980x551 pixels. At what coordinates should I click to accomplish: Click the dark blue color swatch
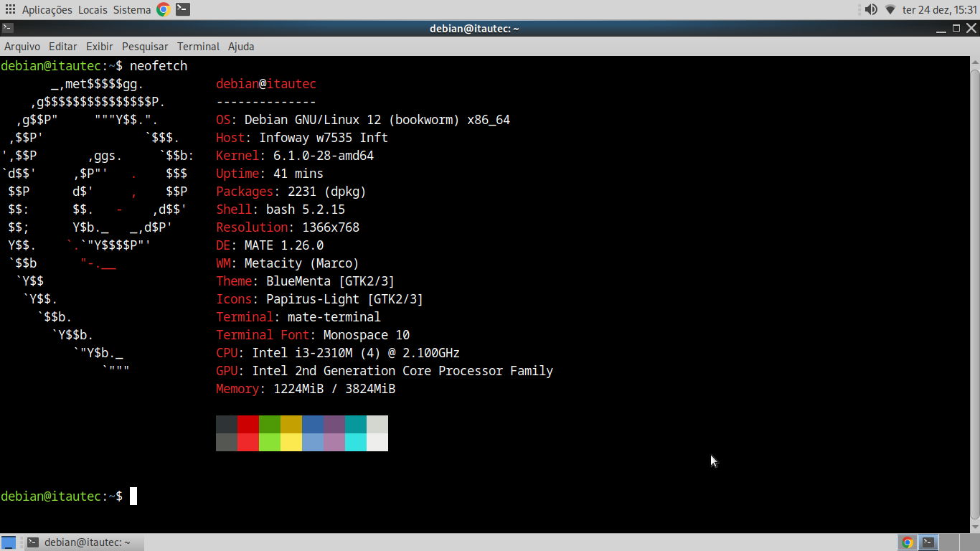313,424
